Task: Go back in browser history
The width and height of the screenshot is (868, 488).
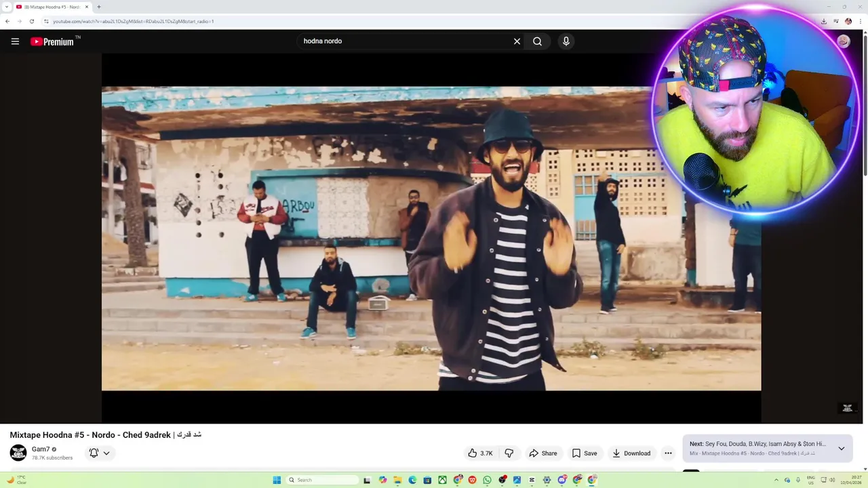Action: [x=7, y=21]
